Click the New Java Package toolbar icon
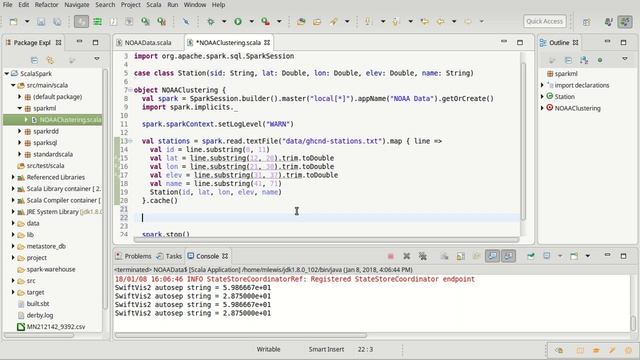This screenshot has width=640, height=360. 301,21
